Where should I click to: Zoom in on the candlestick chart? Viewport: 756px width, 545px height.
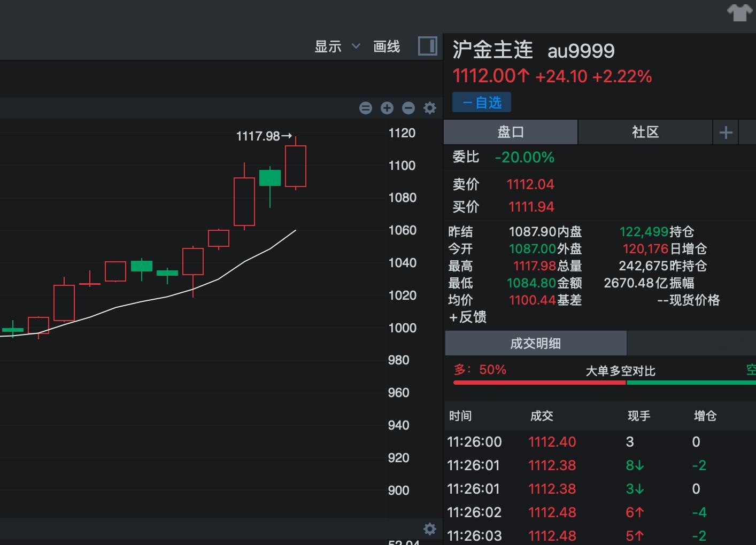(387, 108)
